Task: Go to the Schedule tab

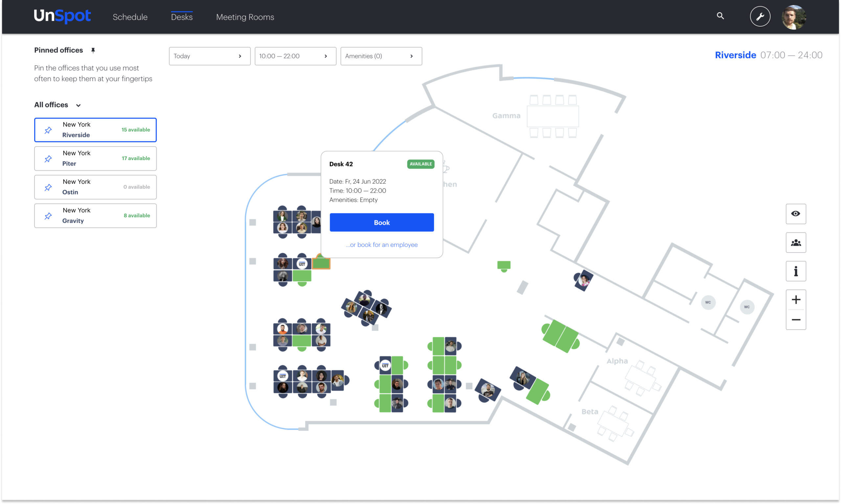Action: [130, 17]
